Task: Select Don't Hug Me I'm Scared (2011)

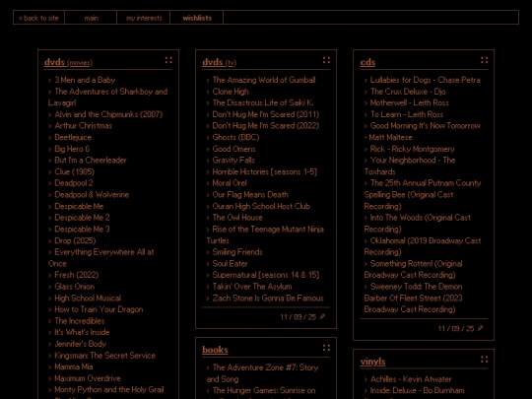Action: [x=266, y=114]
